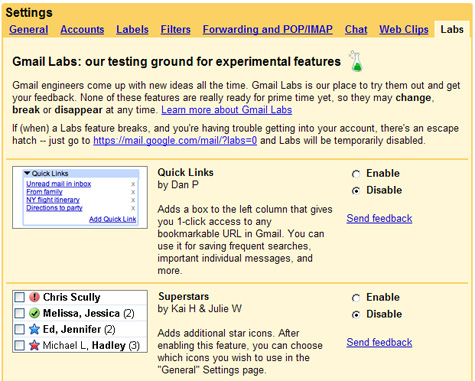475x381 pixels.
Task: Send feedback about Superstars
Action: click(379, 343)
